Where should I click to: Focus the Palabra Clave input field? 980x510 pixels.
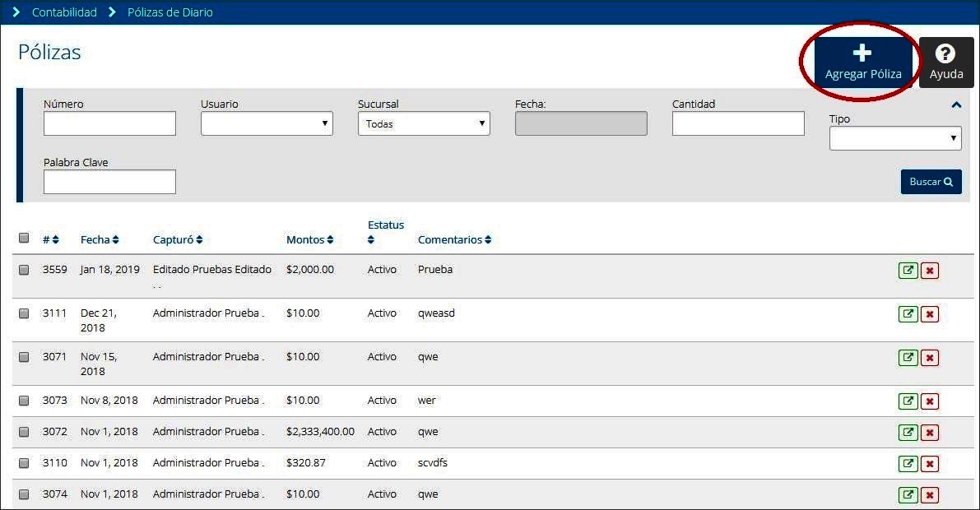pyautogui.click(x=110, y=182)
